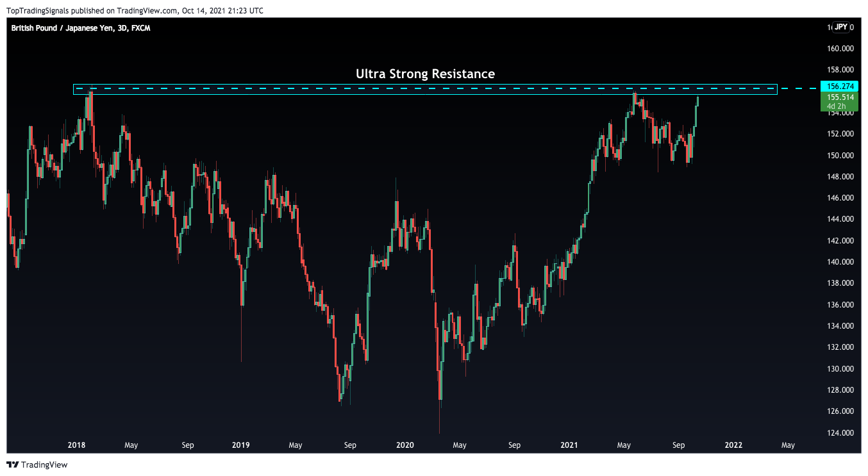Click the 128.000 price axis label
The image size is (868, 476).
pos(840,390)
